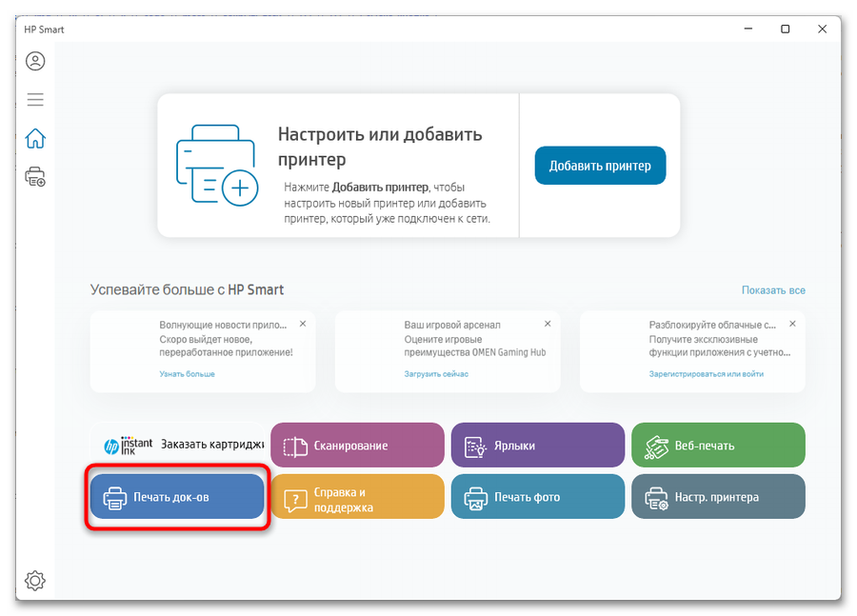The height and width of the screenshot is (616, 857).
Task: Open the Instant Ink Заказать картриджи tile
Action: pos(178,445)
